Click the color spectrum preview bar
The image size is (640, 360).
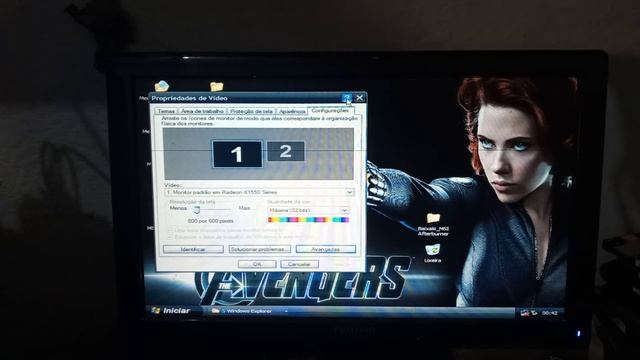click(x=308, y=220)
